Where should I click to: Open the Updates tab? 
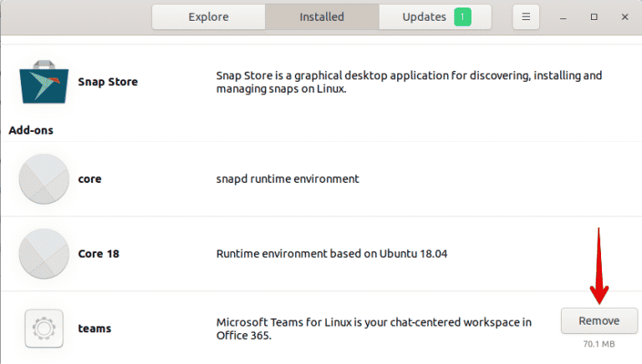coord(436,17)
